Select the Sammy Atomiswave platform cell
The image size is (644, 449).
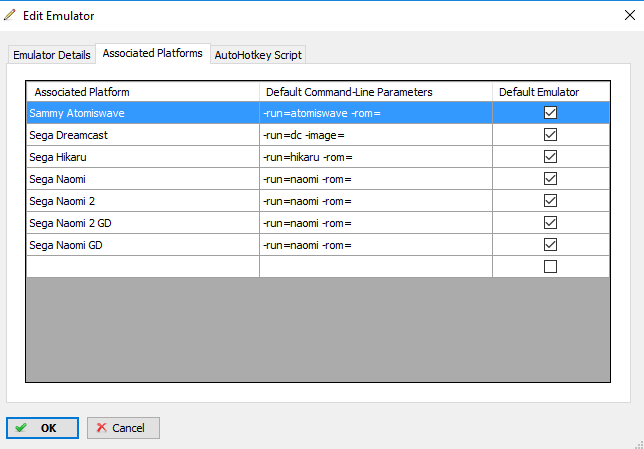[x=143, y=113]
